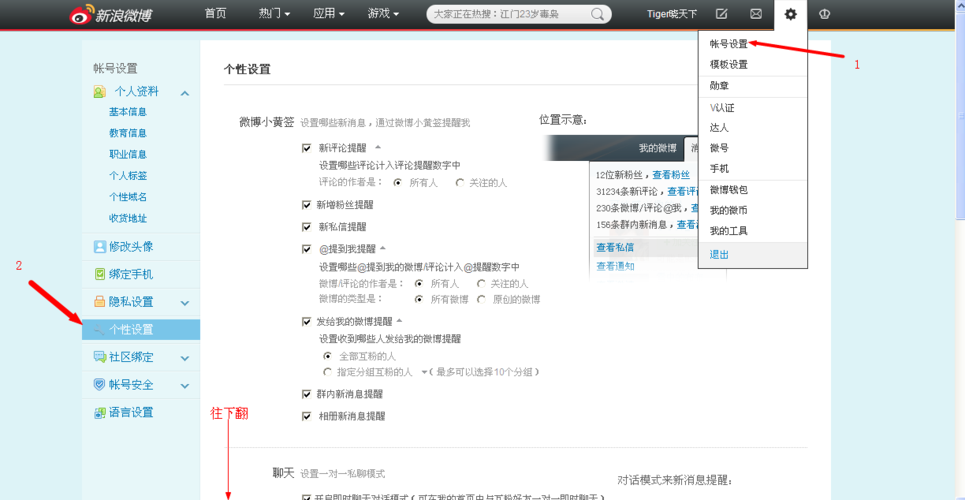Select 指定分组互粉的人 radio button
This screenshot has height=500, width=965.
327,372
